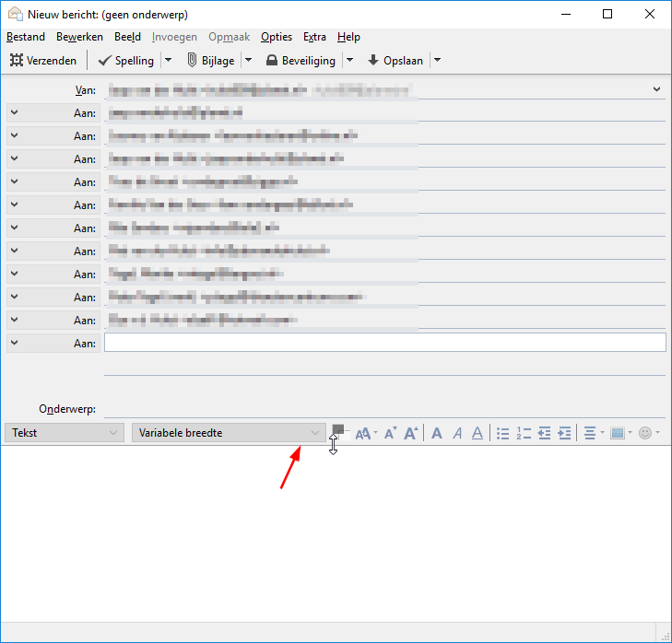Open the Tekst paragraph style dropdown
This screenshot has height=643, width=672.
coord(64,432)
